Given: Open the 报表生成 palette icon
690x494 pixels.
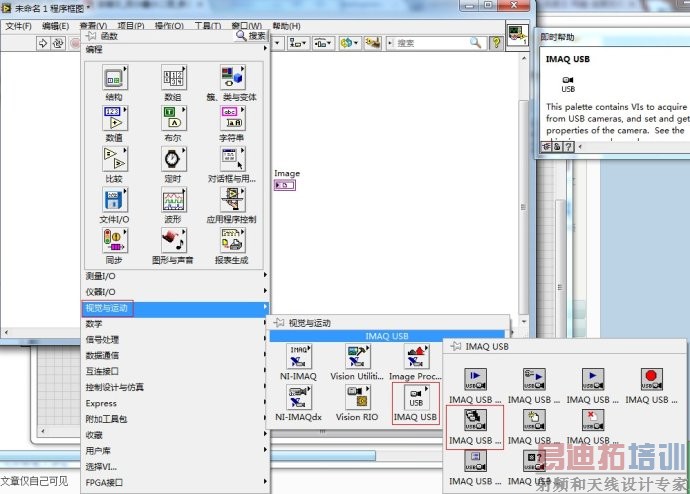Looking at the screenshot, I should (232, 241).
